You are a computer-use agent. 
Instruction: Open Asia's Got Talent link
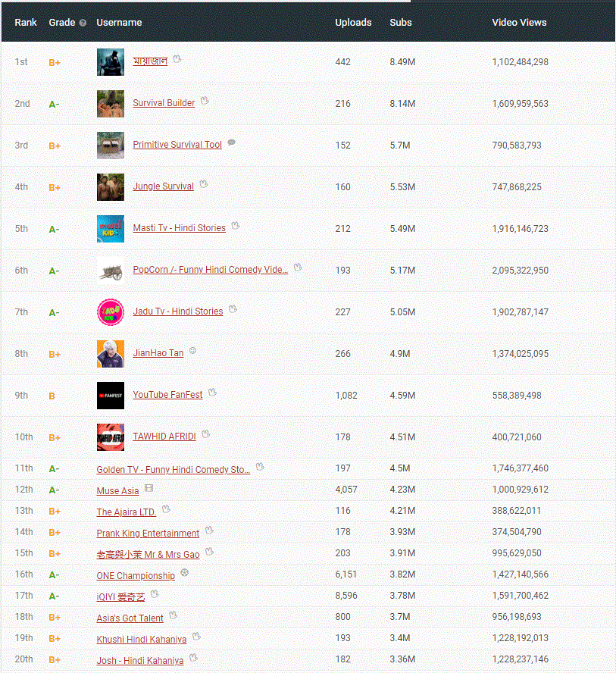tap(130, 618)
